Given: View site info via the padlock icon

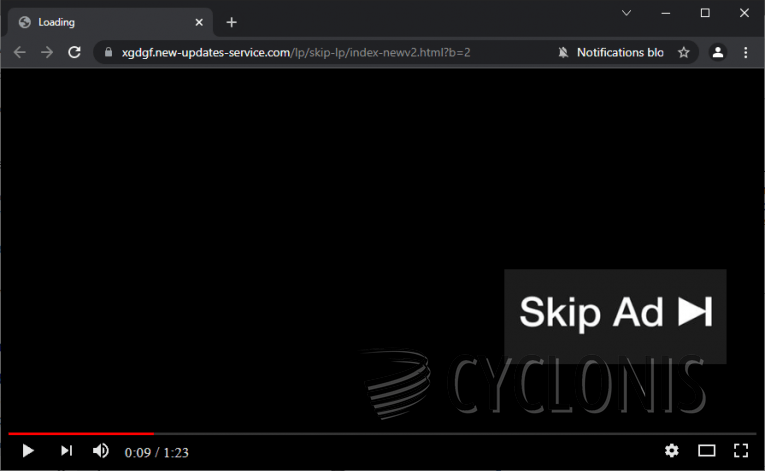Looking at the screenshot, I should click(x=108, y=52).
